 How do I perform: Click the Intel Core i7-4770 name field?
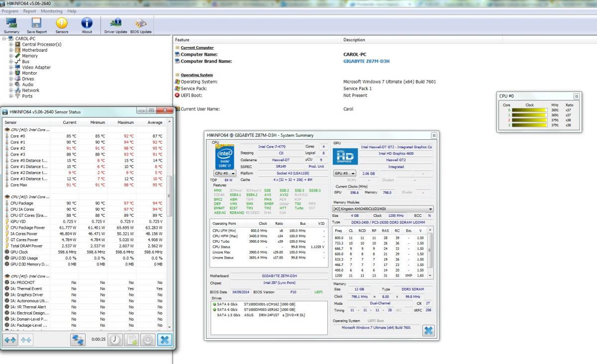[x=273, y=147]
